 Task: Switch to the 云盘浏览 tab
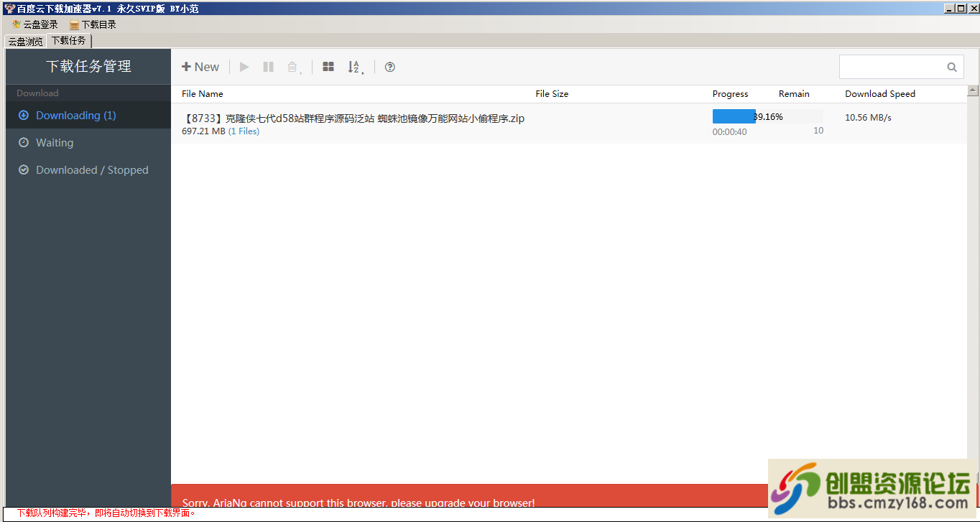coord(25,42)
